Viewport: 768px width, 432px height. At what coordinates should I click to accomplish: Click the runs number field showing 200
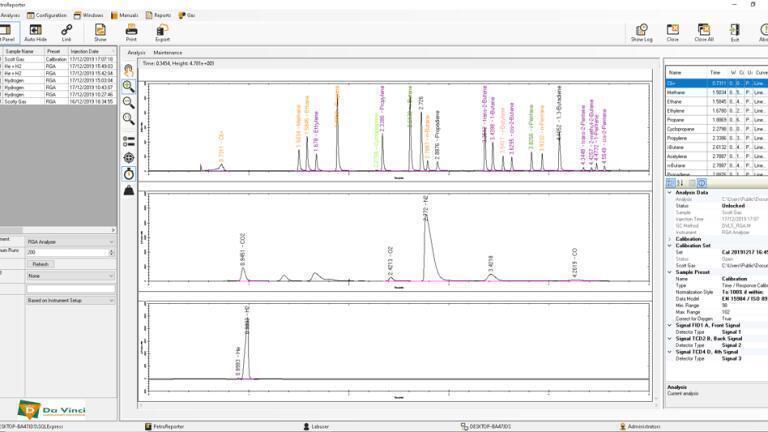coord(67,252)
